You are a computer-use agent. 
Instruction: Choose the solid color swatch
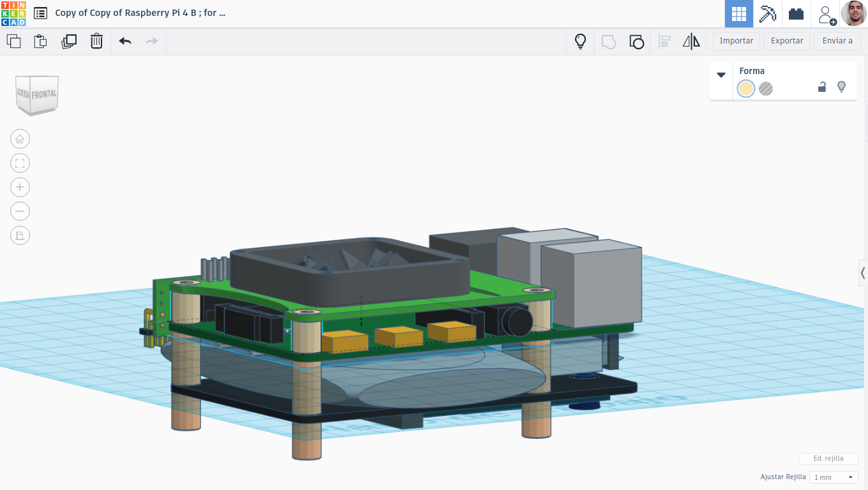(746, 89)
